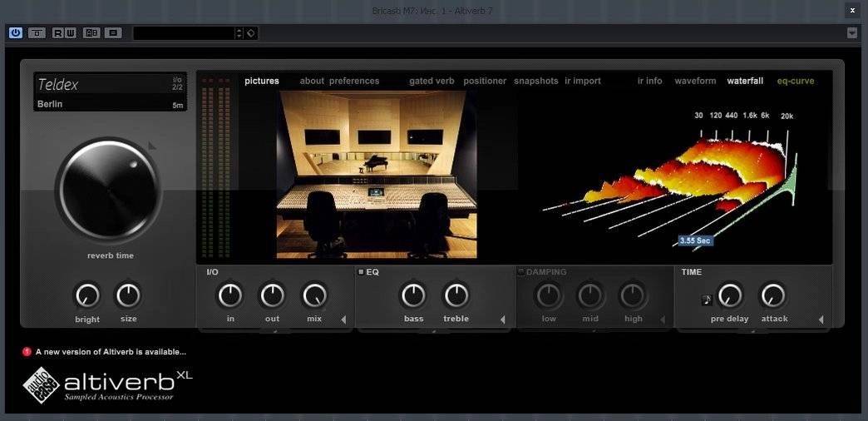
Task: Switch A/B settings comparison button
Action: click(91, 33)
